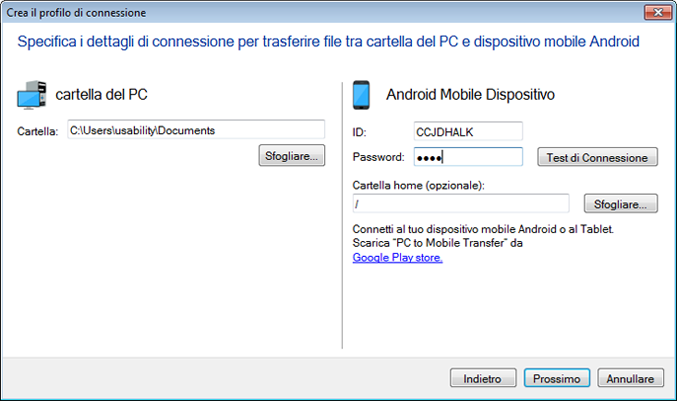This screenshot has width=677, height=401.
Task: Focus the PC Cartella path field
Action: [195, 130]
